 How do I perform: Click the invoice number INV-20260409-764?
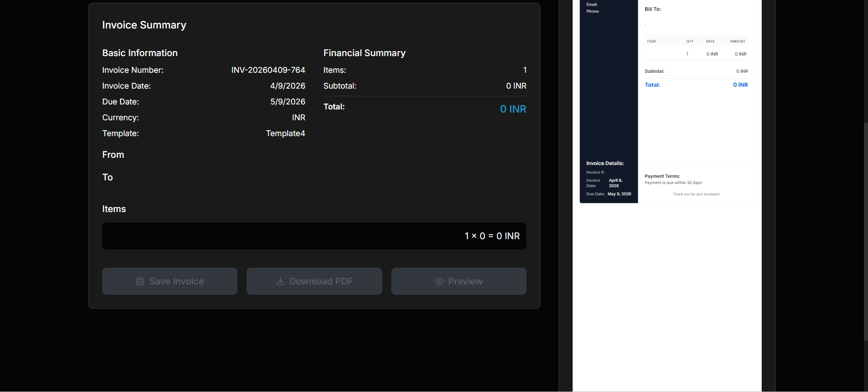(268, 70)
